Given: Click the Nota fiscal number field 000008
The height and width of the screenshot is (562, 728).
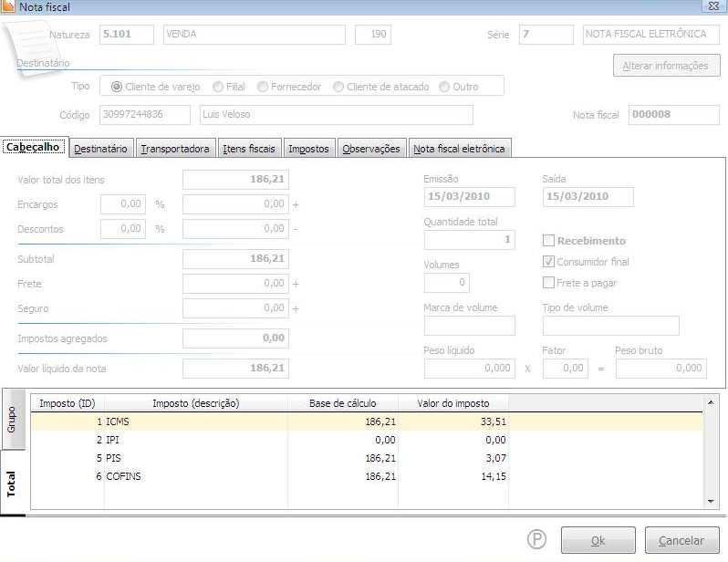Looking at the screenshot, I should click(674, 115).
